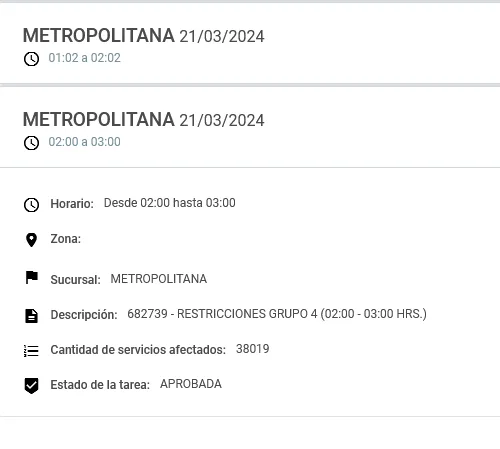Click the document icon next to Descripción

click(x=31, y=316)
